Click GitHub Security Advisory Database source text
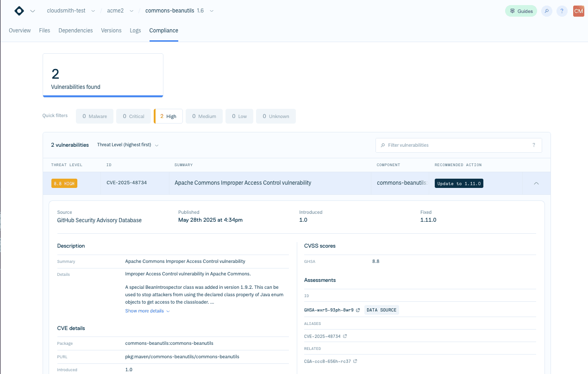Viewport: 588px width, 374px height. (x=100, y=220)
